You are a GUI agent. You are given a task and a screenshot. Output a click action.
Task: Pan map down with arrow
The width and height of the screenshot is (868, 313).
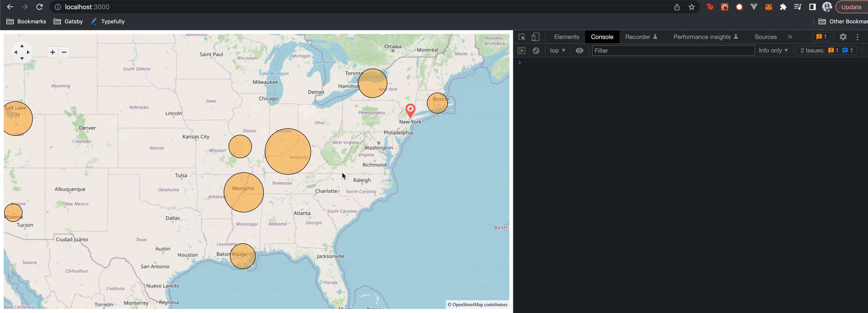(x=22, y=58)
